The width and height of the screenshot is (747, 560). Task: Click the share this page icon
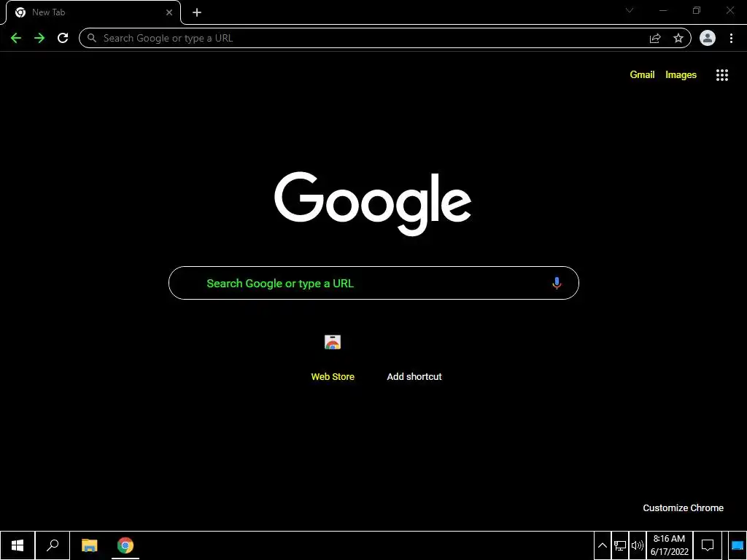coord(655,38)
